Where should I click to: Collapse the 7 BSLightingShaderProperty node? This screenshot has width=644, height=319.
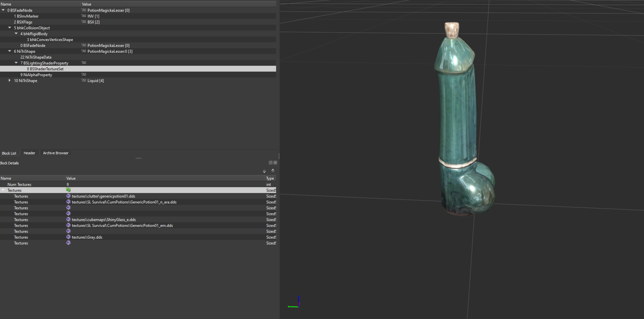click(x=16, y=63)
